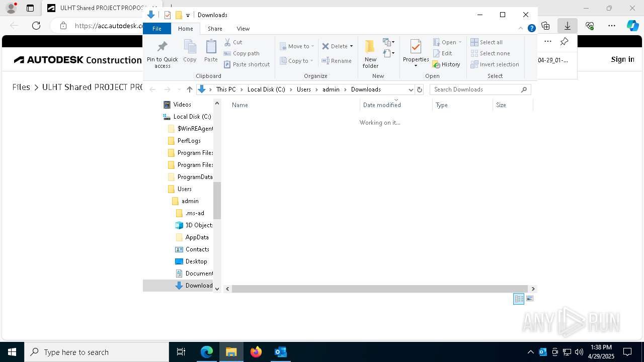
Task: Open the Copy to dropdown
Action: [x=297, y=61]
